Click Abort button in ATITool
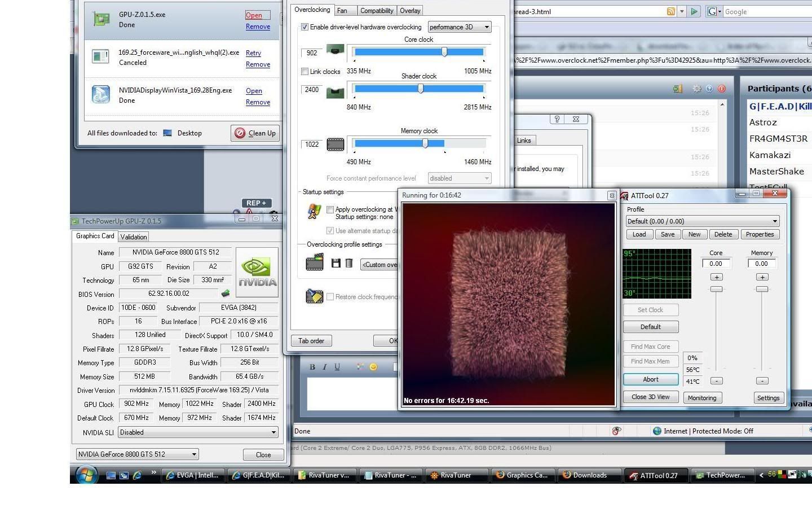 point(651,379)
